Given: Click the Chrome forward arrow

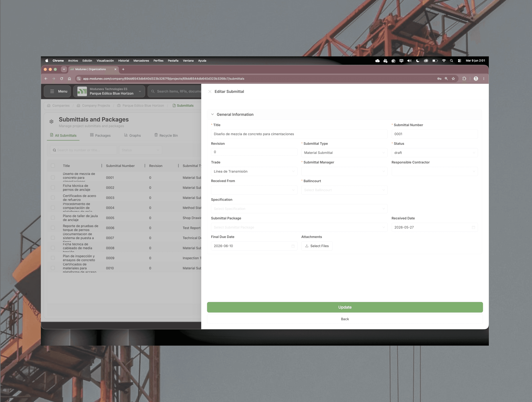Looking at the screenshot, I should [54, 79].
